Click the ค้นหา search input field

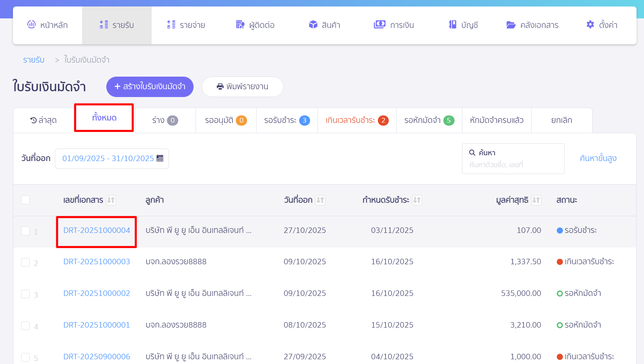(x=513, y=165)
